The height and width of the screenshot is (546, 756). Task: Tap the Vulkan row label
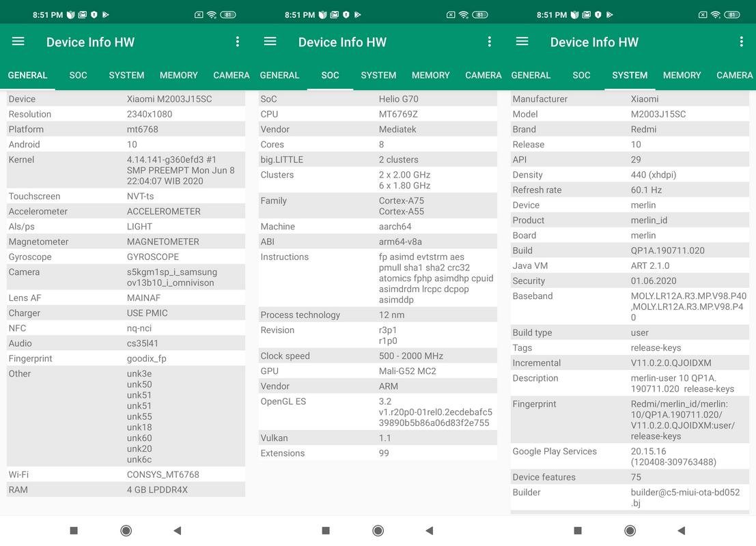(274, 438)
